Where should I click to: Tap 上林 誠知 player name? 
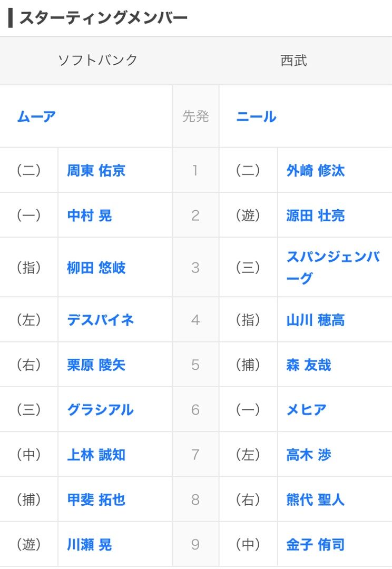click(96, 455)
